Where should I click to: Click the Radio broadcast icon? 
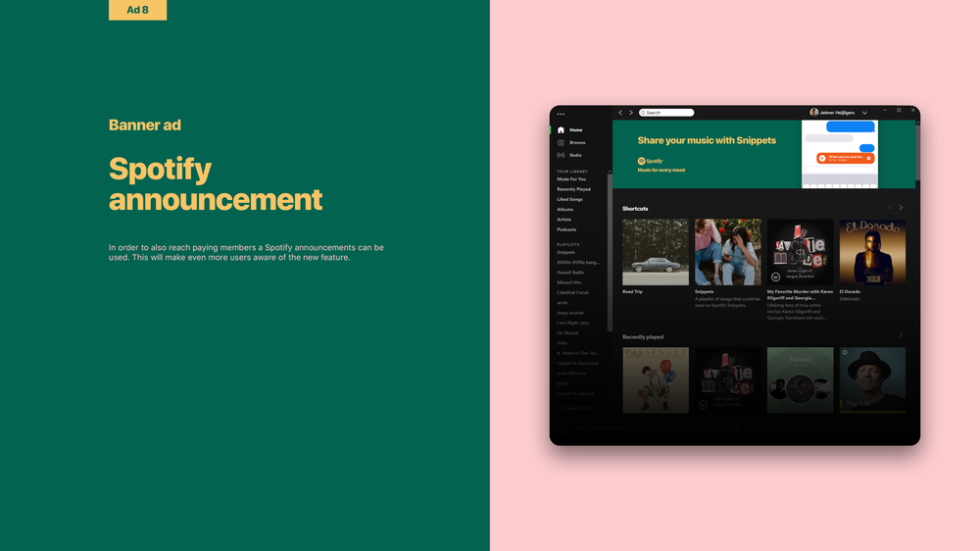tap(561, 155)
